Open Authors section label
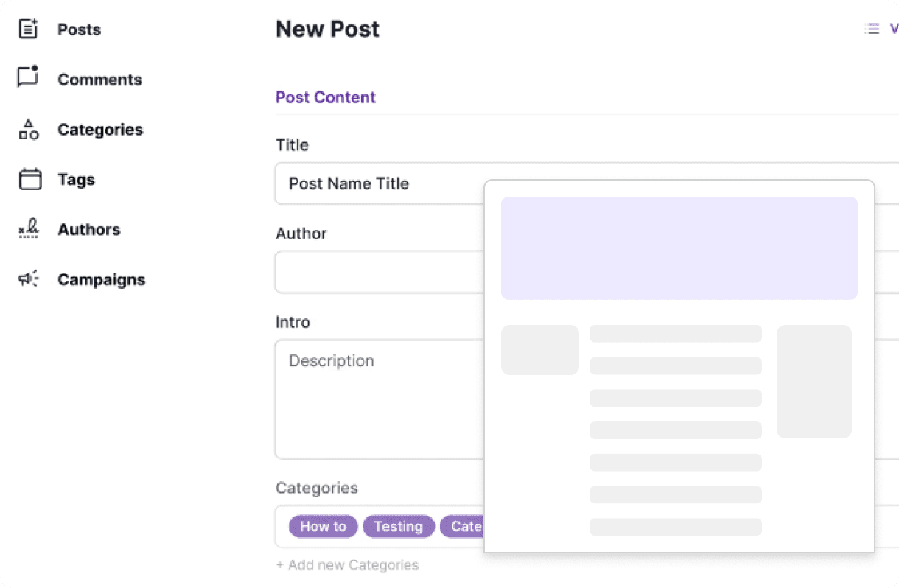The height and width of the screenshot is (588, 902). (x=89, y=230)
